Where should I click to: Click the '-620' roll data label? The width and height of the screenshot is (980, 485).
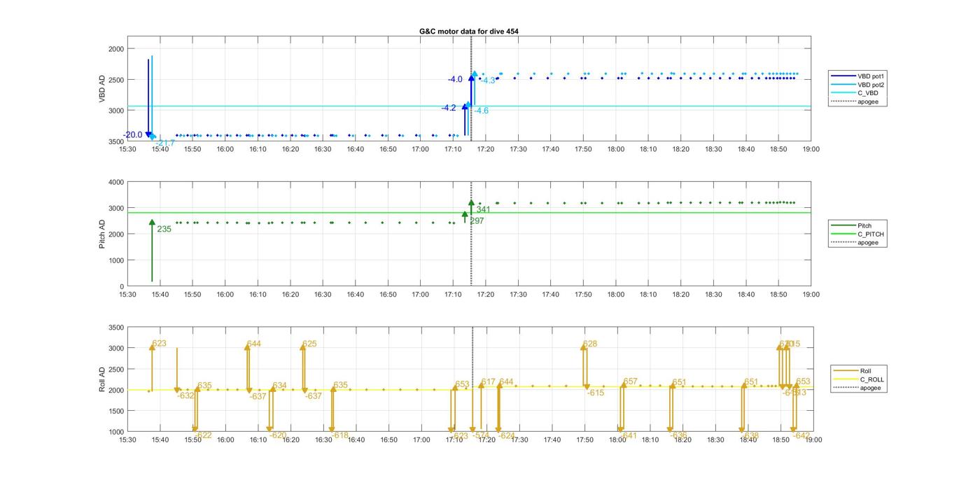[278, 435]
